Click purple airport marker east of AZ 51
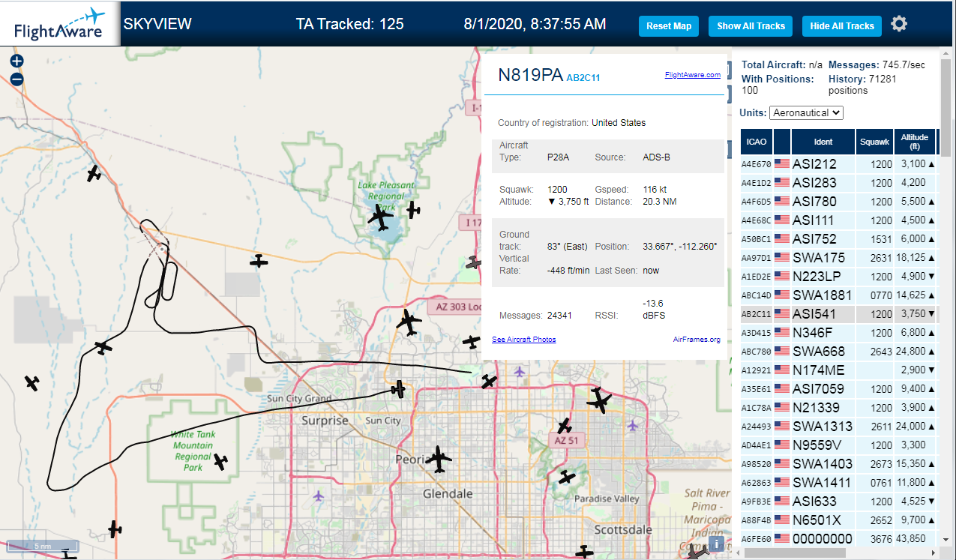Image resolution: width=956 pixels, height=560 pixels. (x=633, y=426)
